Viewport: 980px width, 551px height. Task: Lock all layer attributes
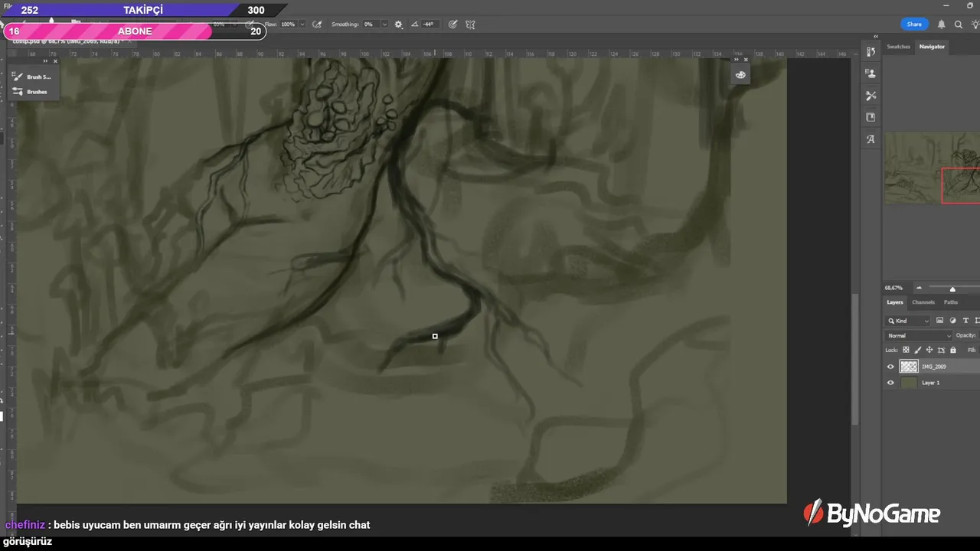pyautogui.click(x=953, y=350)
